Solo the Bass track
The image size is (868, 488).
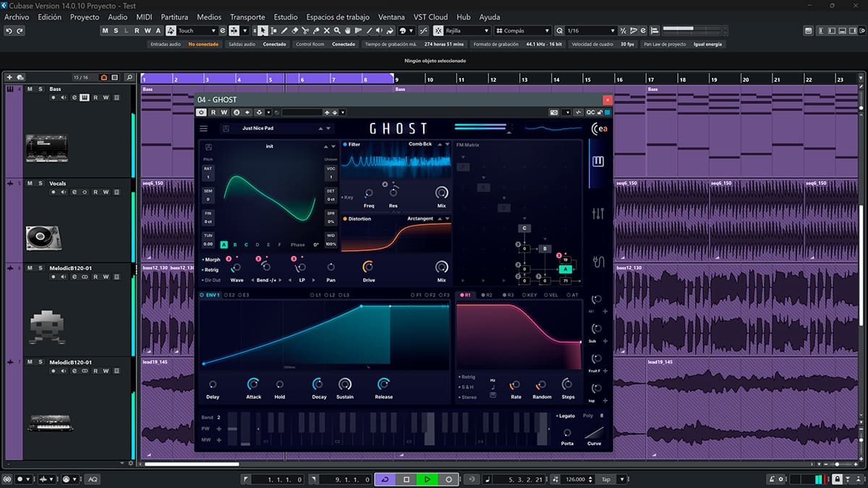(40, 89)
